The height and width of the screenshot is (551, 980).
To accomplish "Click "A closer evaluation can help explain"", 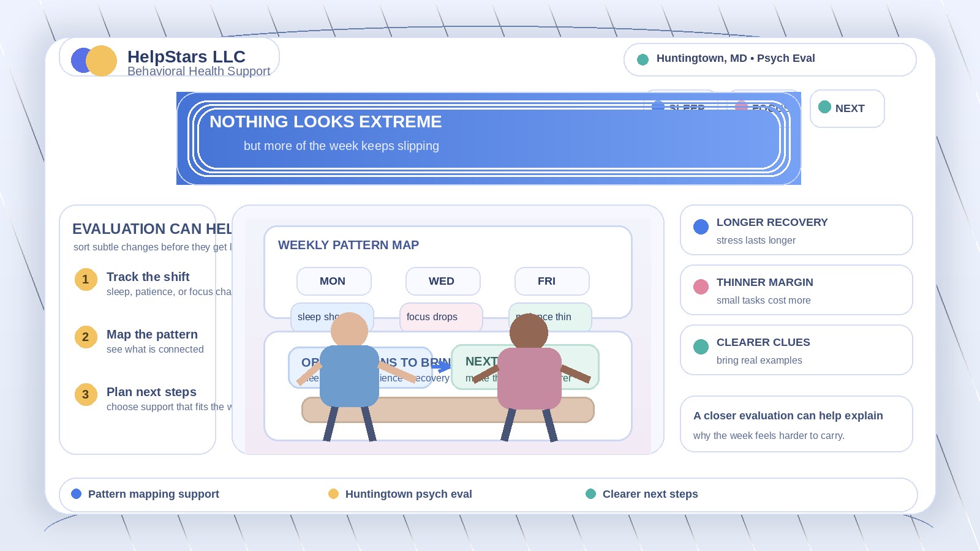I will [788, 416].
